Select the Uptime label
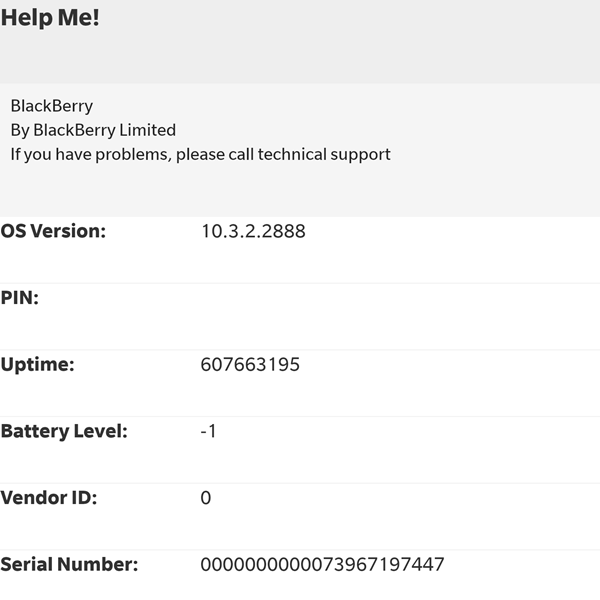This screenshot has width=600, height=600. pyautogui.click(x=38, y=365)
